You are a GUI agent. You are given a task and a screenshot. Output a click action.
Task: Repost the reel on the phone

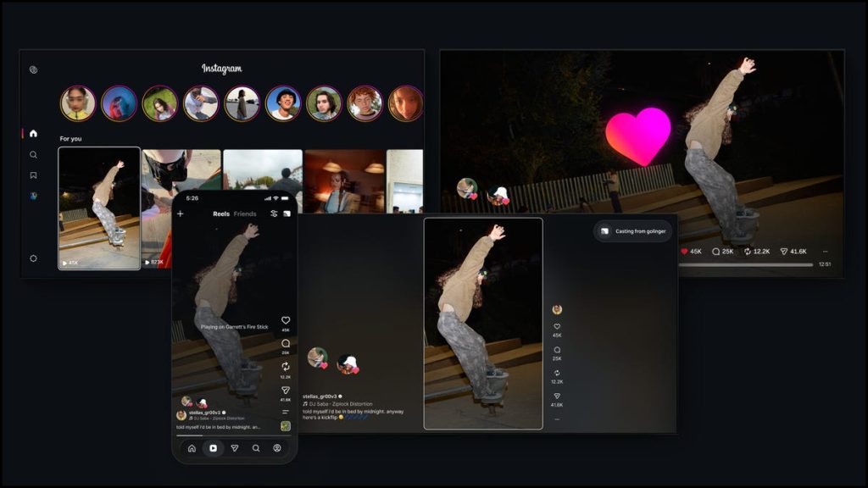pyautogui.click(x=286, y=367)
